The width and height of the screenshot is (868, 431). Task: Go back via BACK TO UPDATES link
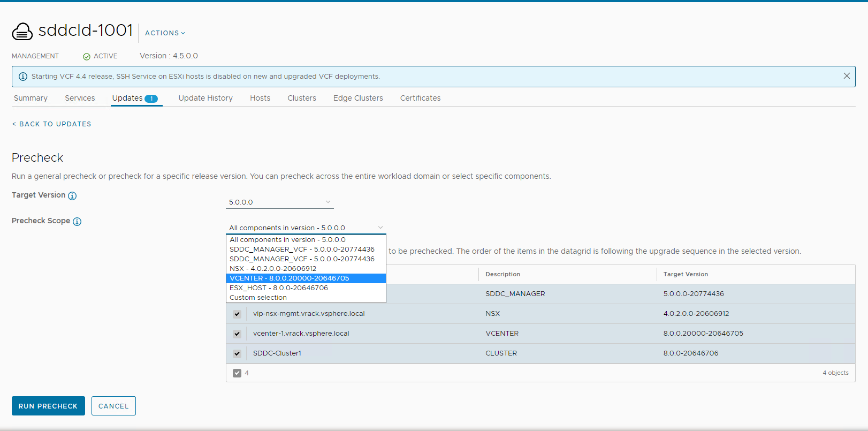point(51,124)
